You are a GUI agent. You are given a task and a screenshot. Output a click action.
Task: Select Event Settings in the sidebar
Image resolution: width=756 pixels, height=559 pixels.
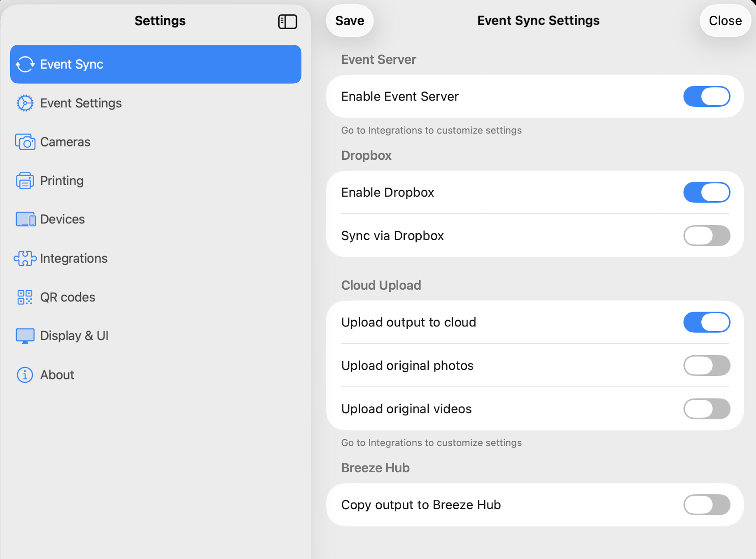(x=81, y=103)
